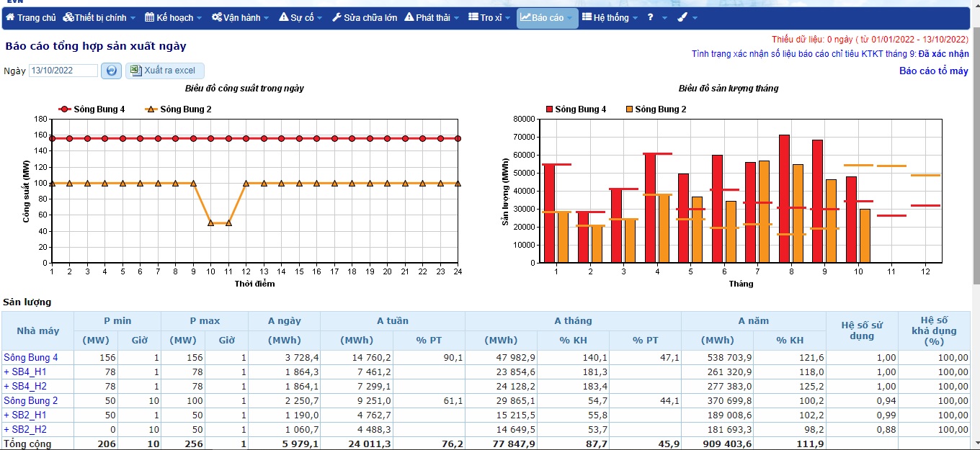Open the Phát thải dropdown
980x450 pixels.
point(432,17)
